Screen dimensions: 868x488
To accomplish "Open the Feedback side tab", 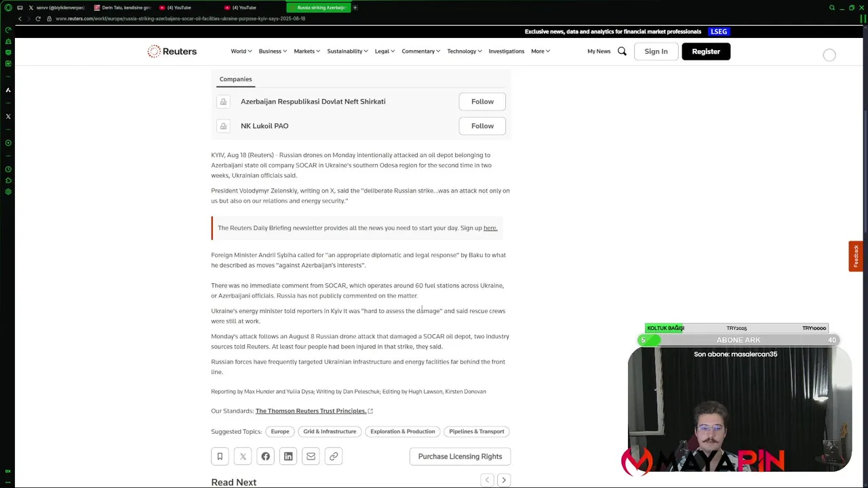I will pos(856,256).
